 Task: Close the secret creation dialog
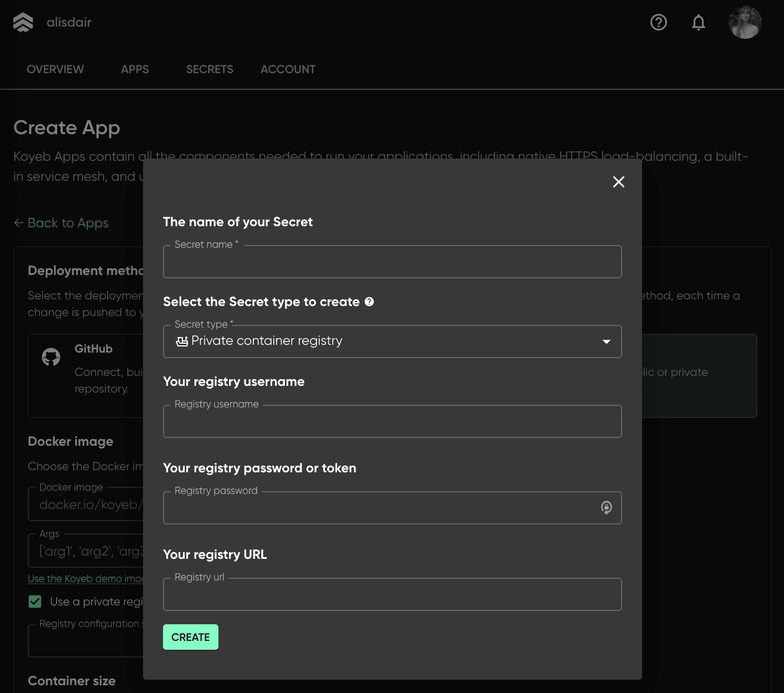(619, 182)
